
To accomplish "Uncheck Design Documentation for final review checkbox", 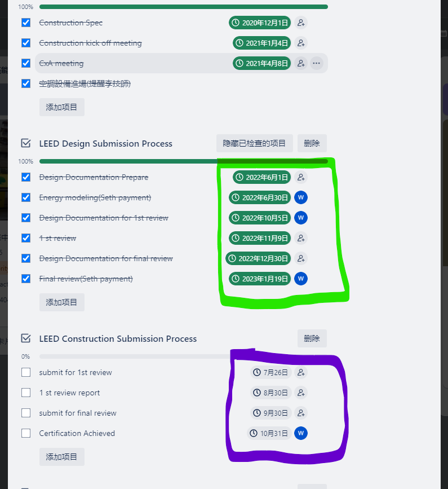I will click(26, 258).
